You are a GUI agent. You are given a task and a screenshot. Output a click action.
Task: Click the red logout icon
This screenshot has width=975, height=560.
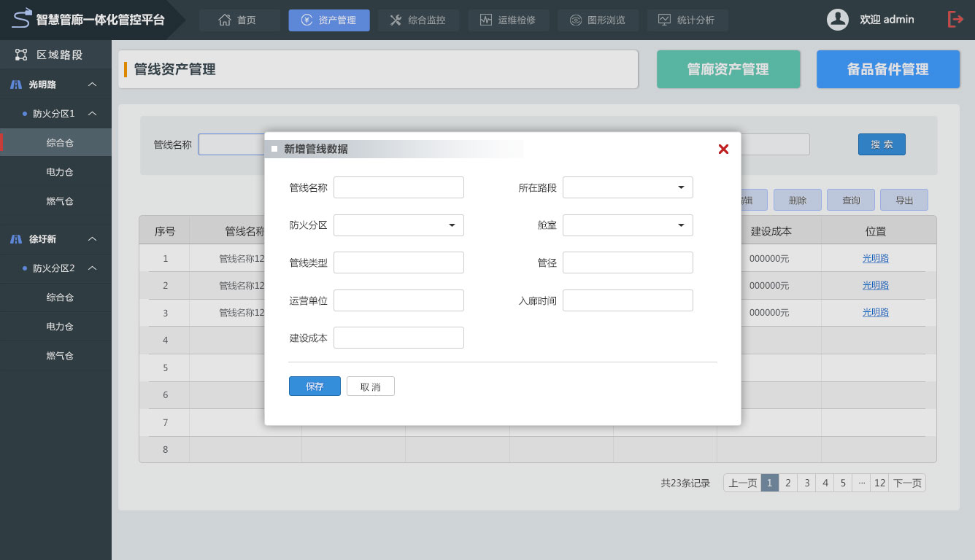955,20
